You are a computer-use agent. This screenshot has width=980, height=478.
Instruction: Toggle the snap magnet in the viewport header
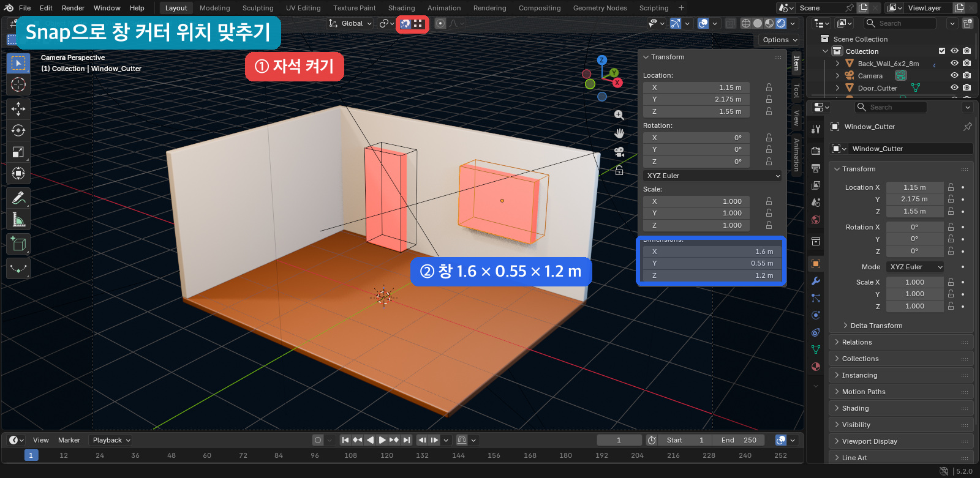(405, 23)
